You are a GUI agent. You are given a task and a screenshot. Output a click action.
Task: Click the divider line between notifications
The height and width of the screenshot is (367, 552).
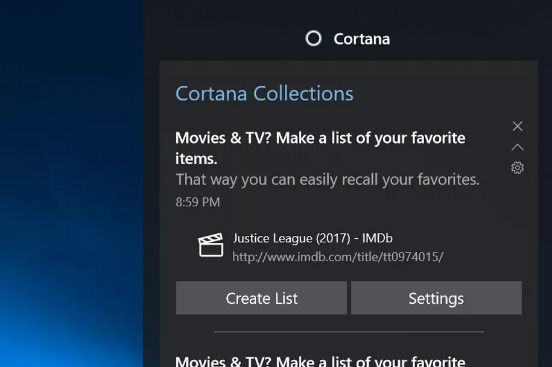pos(349,332)
